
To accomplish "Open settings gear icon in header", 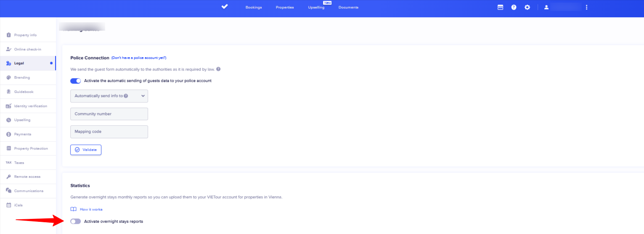I will pyautogui.click(x=527, y=7).
